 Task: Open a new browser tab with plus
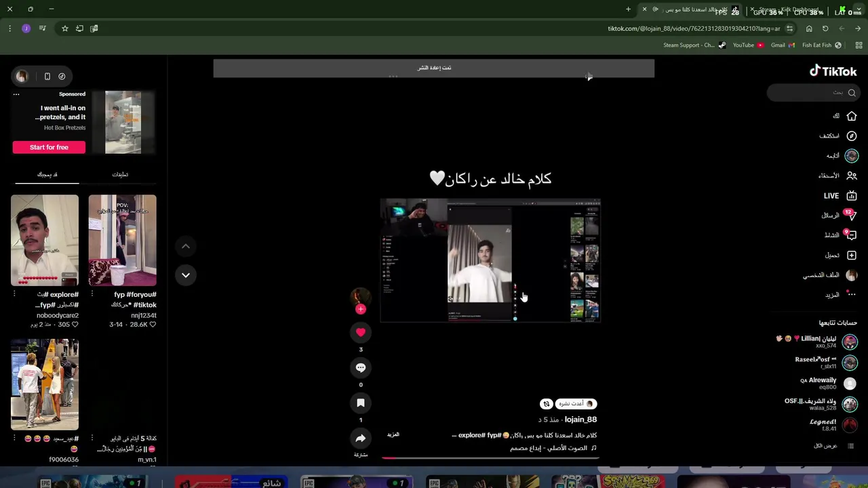coord(628,9)
